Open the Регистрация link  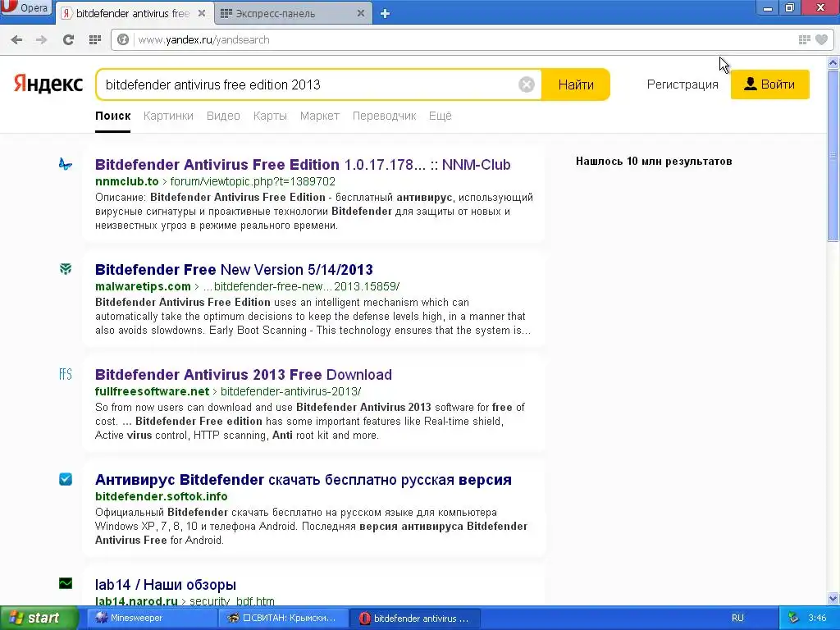[x=682, y=84]
